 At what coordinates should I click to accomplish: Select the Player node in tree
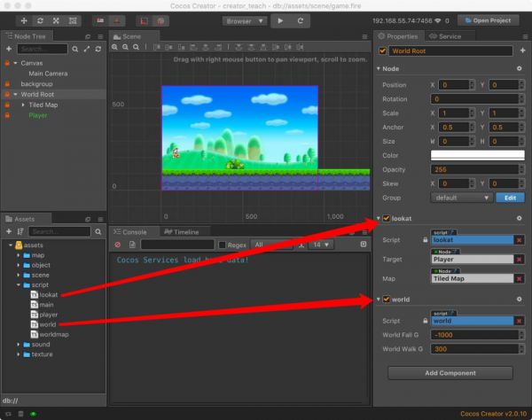tap(38, 115)
